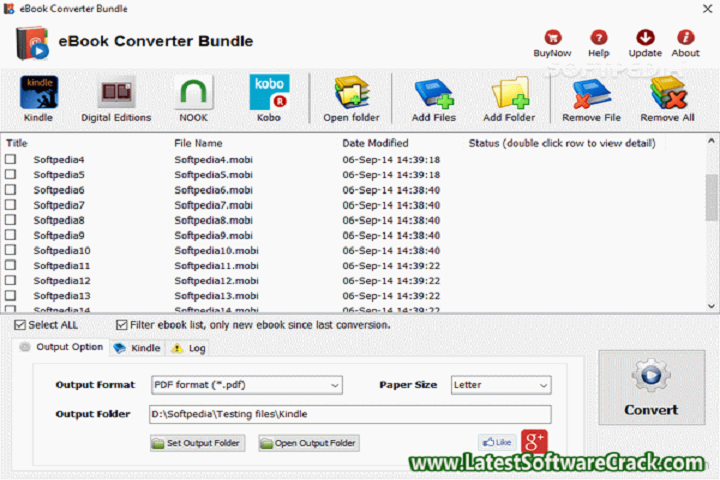Open the Kindle source icon in toolbar

(39, 92)
